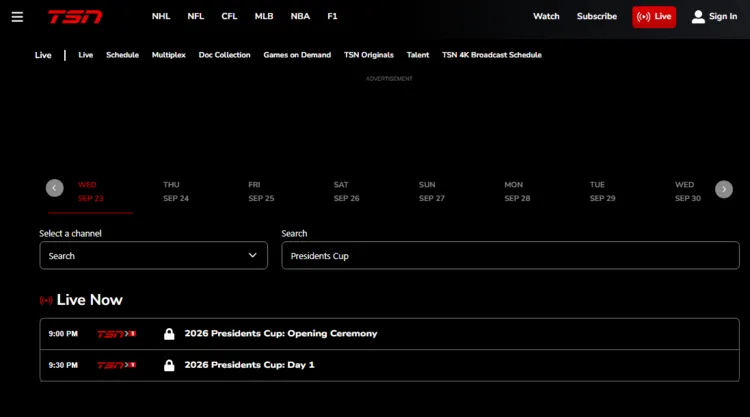Click the Watch link

pos(546,16)
